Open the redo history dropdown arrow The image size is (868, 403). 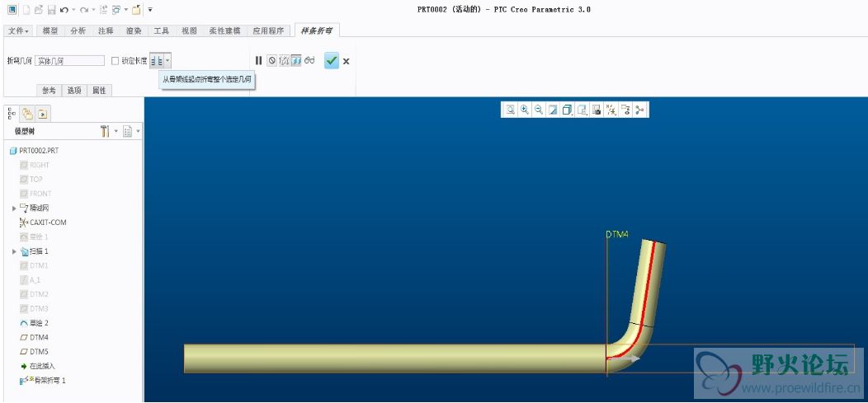(93, 10)
